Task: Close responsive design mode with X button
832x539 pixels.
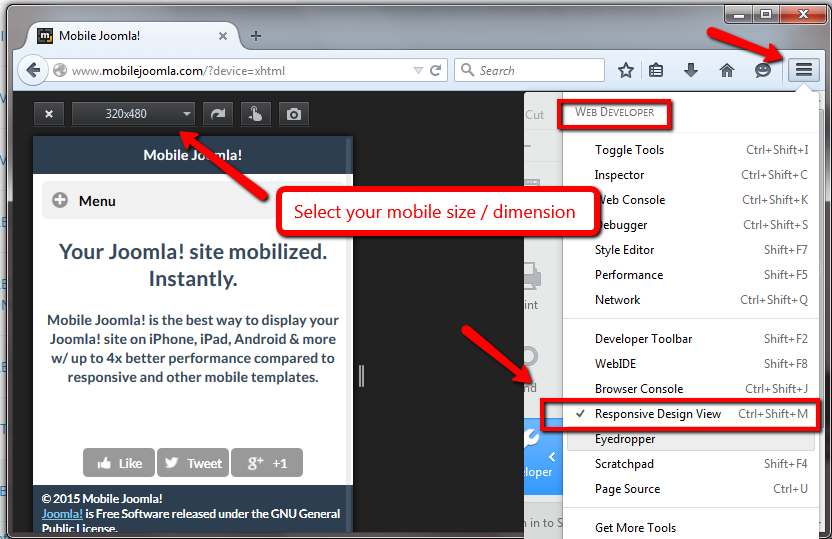Action: 49,114
